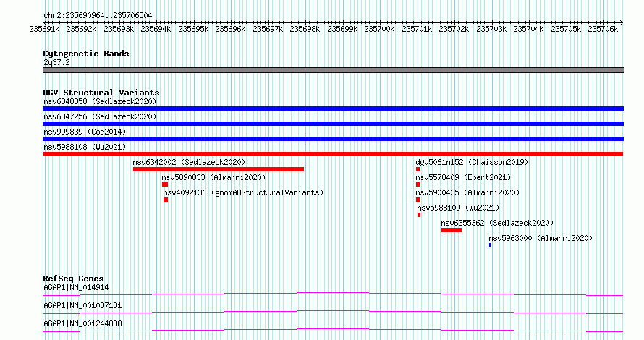Select the nsv5890833 (Almarri2020) label
Screen dimensions: 644x340
[x=213, y=177]
